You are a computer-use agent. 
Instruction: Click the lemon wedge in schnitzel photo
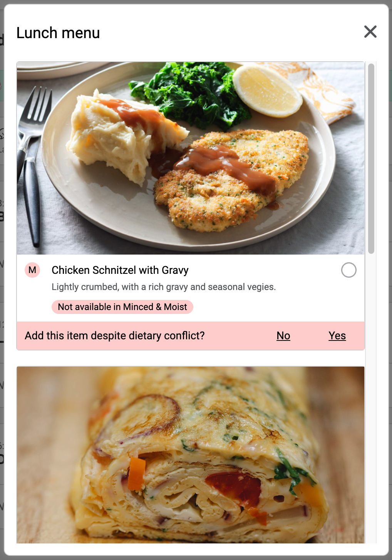268,91
